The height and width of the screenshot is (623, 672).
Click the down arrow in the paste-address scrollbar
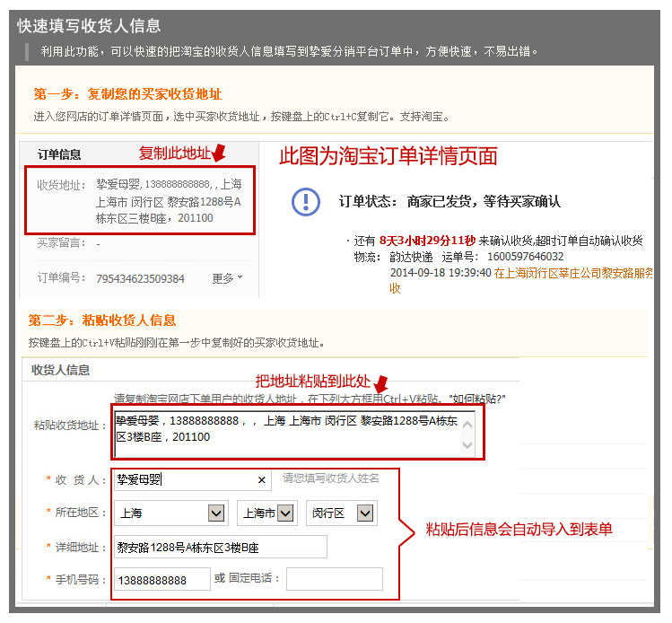pos(467,443)
